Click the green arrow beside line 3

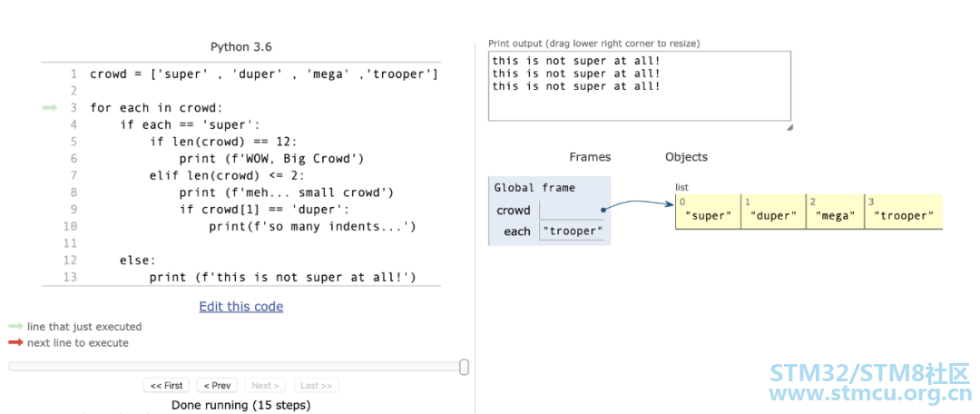coord(49,107)
